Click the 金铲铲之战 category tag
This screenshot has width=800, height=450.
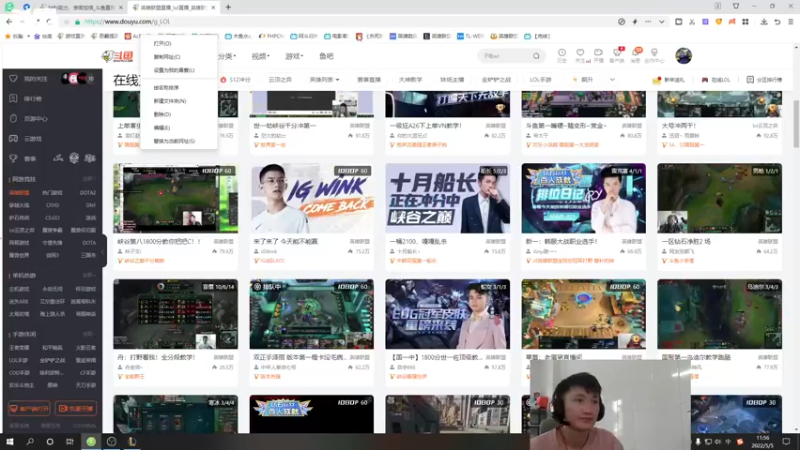[496, 80]
